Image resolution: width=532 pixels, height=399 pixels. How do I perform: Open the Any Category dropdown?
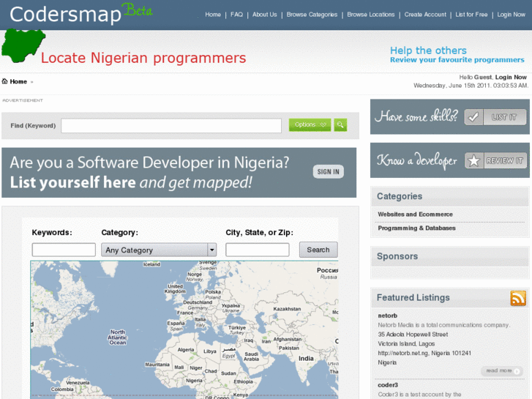click(160, 250)
